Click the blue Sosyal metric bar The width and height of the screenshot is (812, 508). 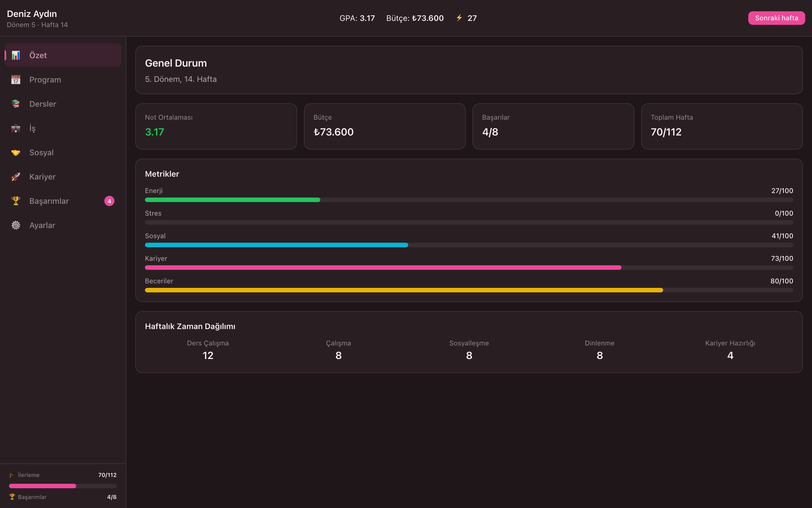[277, 245]
